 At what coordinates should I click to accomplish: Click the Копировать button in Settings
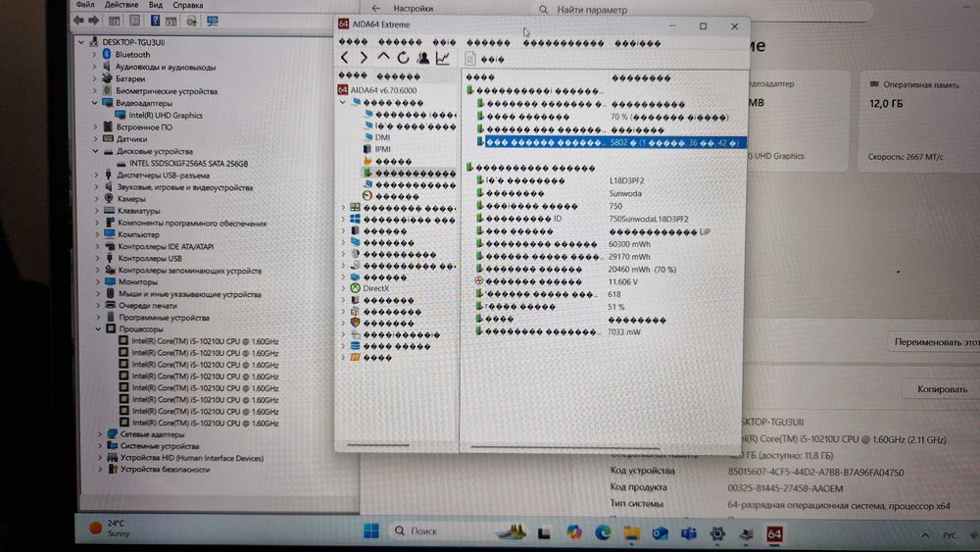941,389
